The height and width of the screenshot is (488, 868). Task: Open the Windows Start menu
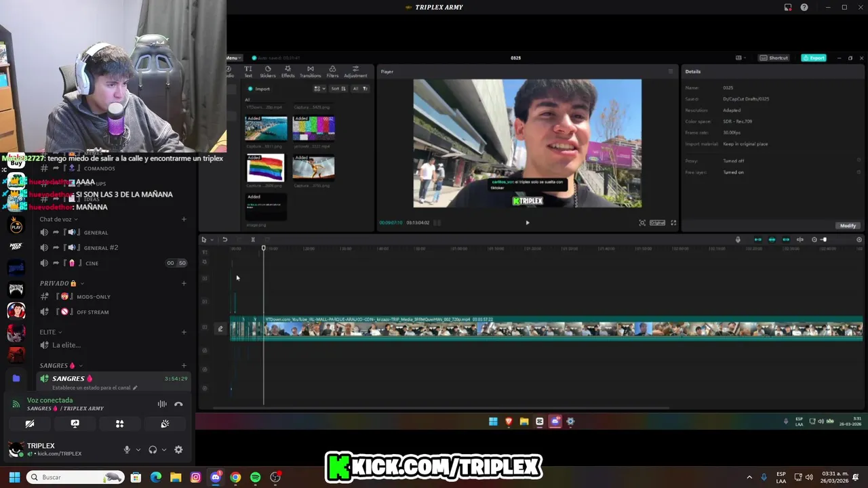tap(14, 477)
